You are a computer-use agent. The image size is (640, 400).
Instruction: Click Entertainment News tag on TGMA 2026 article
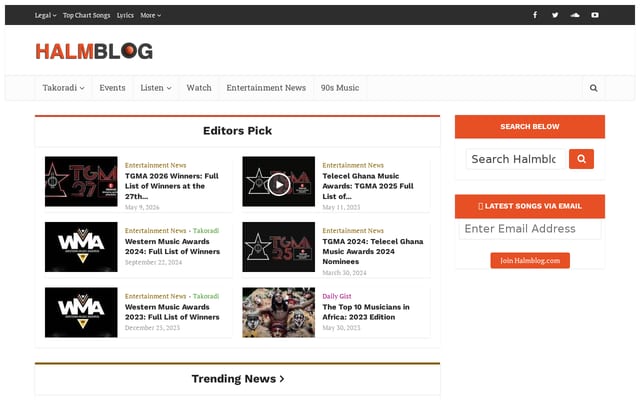(156, 165)
